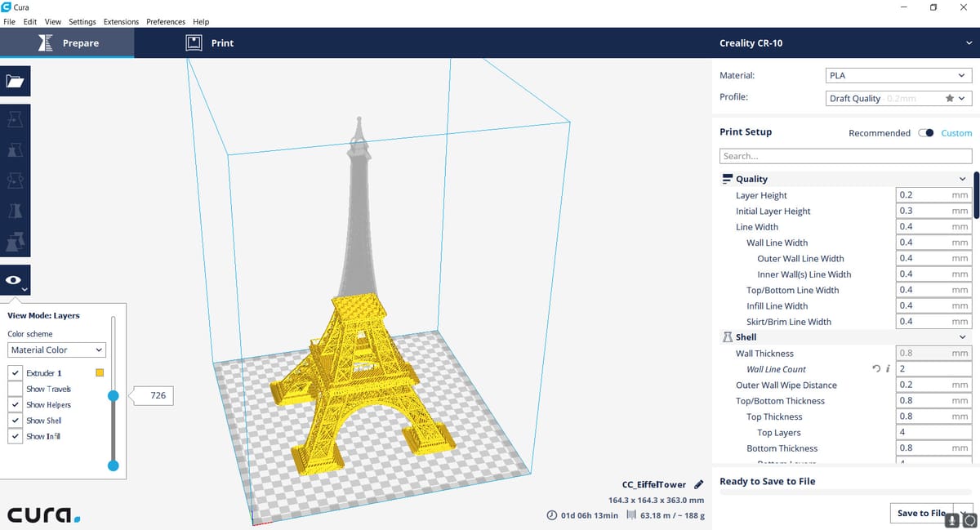Select the Scale tool in the left toolbar

16,150
